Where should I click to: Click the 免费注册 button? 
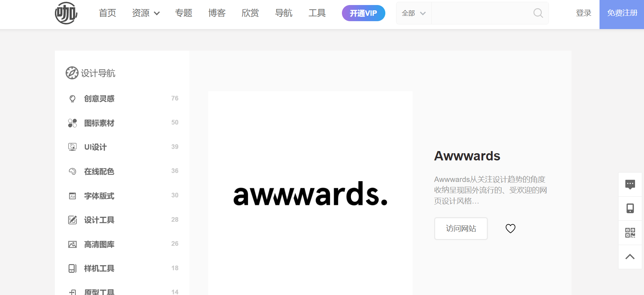[622, 14]
